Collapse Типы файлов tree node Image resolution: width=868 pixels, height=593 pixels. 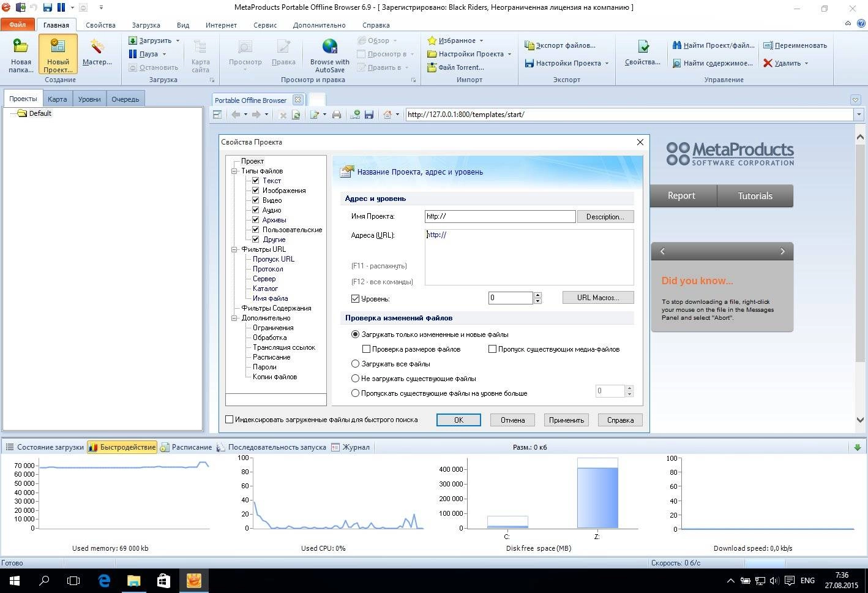[234, 171]
